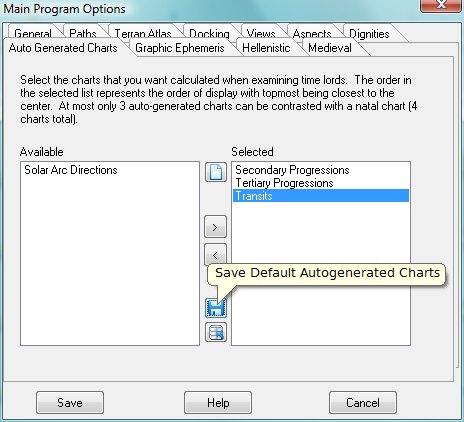Save default autogenerated charts floppy icon
This screenshot has height=422, width=464.
(x=216, y=307)
